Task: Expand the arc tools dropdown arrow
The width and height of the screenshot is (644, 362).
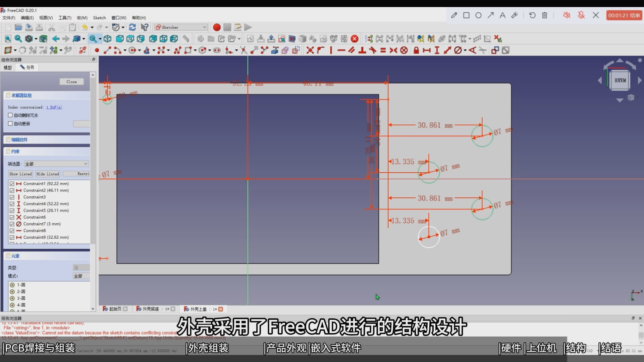Action: pyautogui.click(x=125, y=50)
